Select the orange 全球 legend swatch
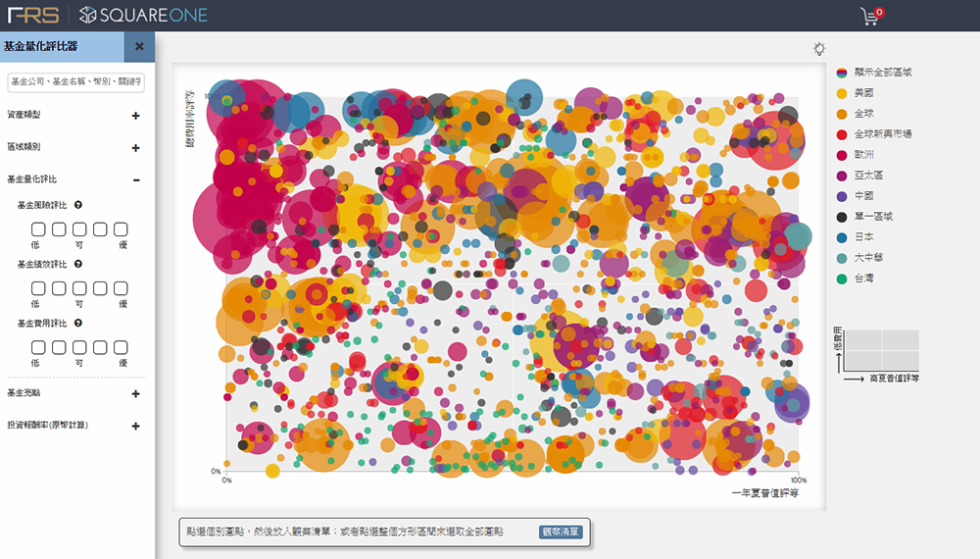This screenshot has width=980, height=559. click(842, 114)
